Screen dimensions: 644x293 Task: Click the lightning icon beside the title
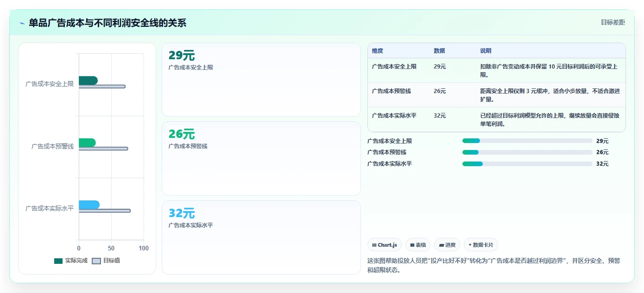pyautogui.click(x=22, y=23)
